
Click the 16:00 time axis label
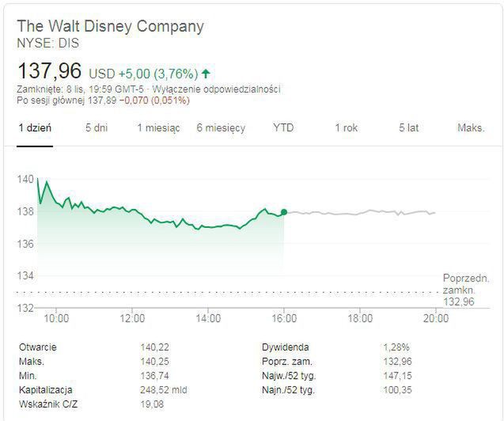tap(284, 319)
